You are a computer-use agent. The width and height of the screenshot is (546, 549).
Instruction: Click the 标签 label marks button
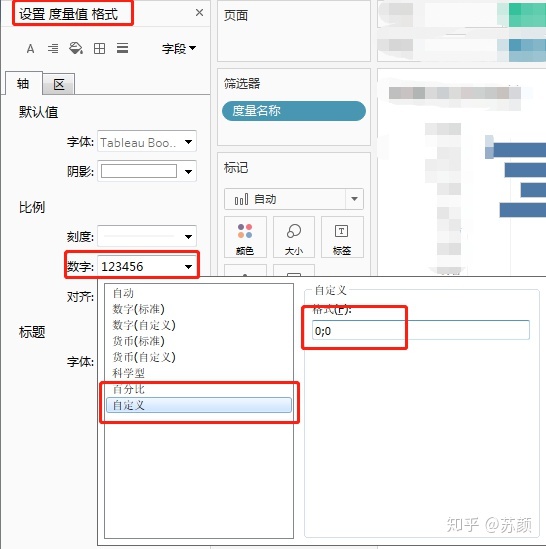pos(342,237)
